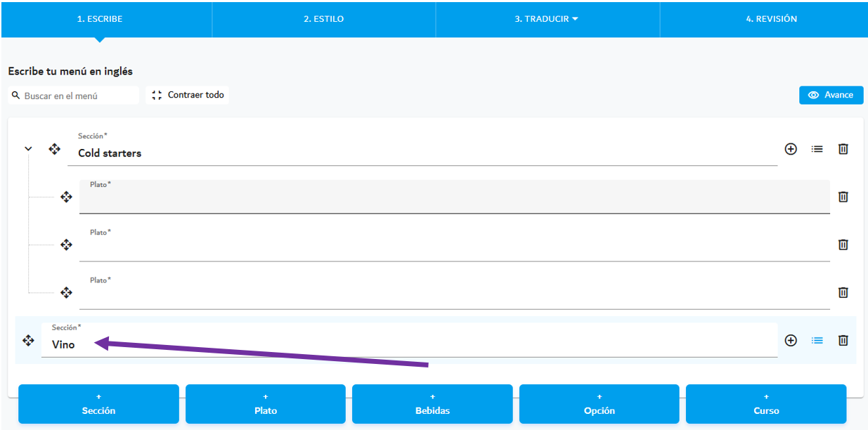Click the add icon on Cold starters row

tap(791, 149)
